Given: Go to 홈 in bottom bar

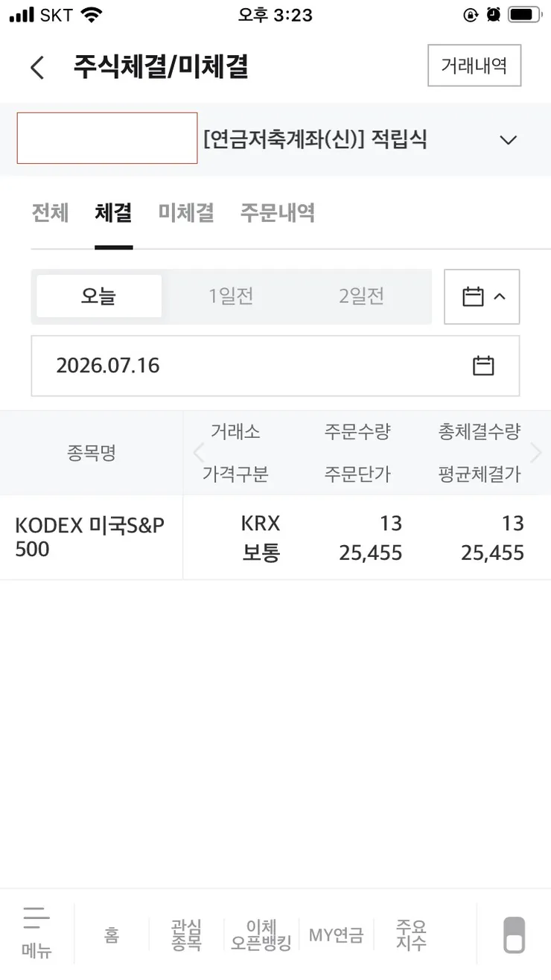Looking at the screenshot, I should point(112,935).
